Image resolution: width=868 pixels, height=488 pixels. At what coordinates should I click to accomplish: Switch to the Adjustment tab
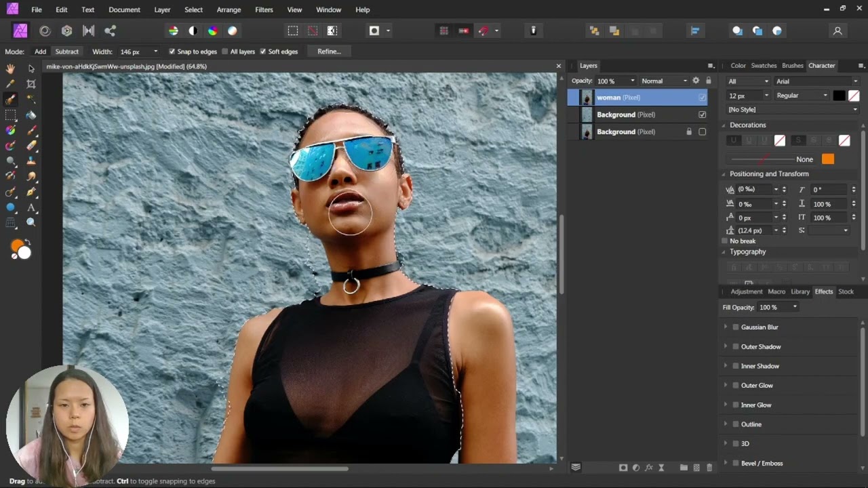[x=747, y=291]
